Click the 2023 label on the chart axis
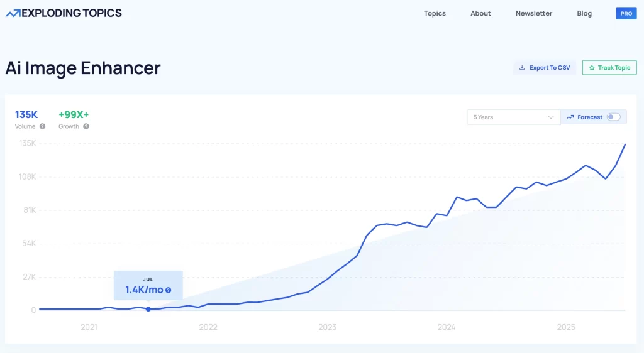 pos(327,327)
